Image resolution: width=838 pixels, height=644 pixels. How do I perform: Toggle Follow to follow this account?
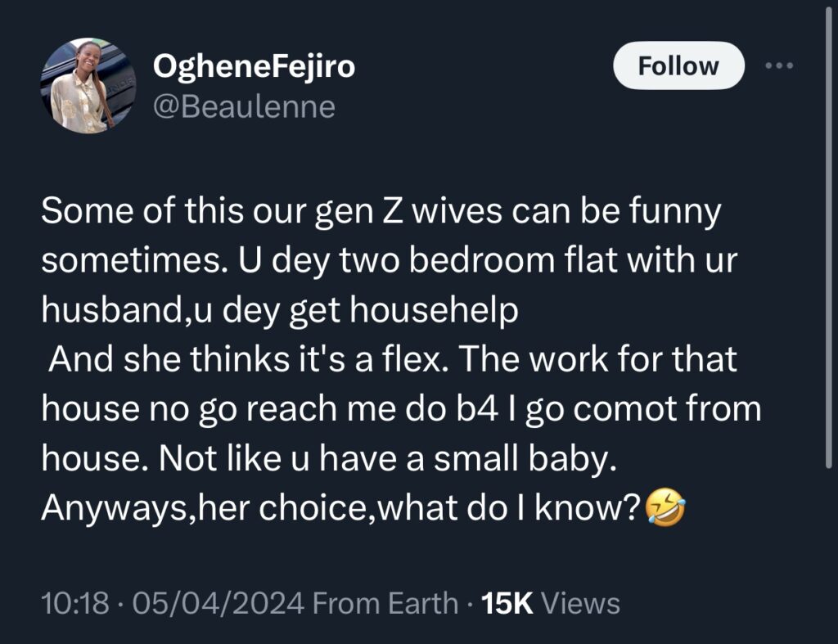[678, 65]
